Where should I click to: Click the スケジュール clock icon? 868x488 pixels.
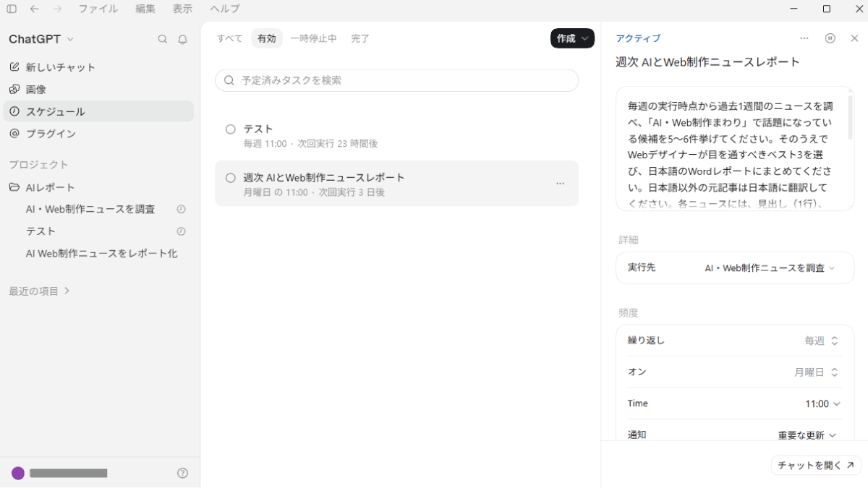pyautogui.click(x=14, y=111)
